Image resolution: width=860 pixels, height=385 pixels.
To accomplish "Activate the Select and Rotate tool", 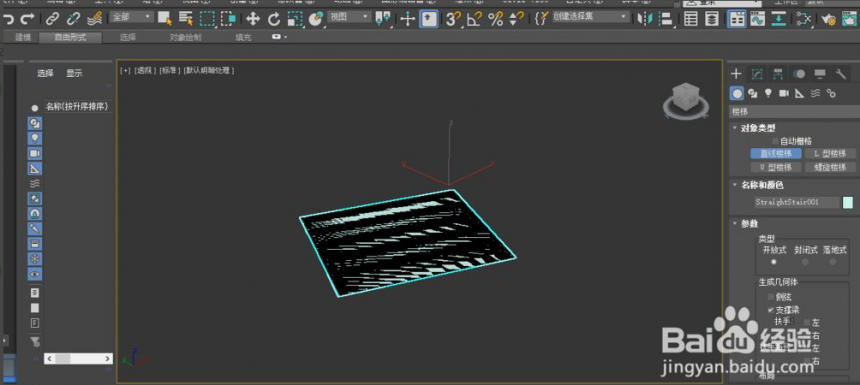I will tap(274, 19).
